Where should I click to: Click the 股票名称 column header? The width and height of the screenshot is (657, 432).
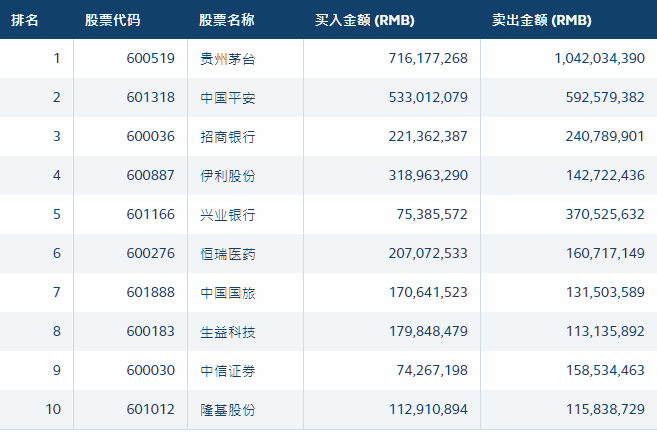point(226,20)
